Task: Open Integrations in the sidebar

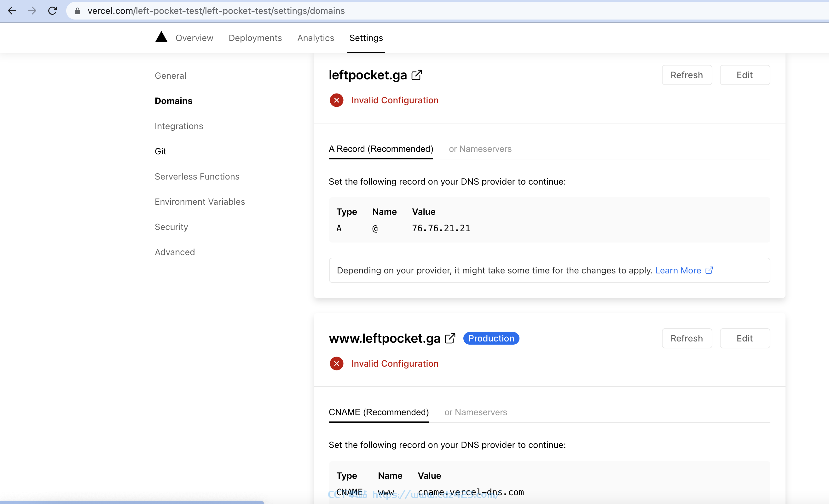Action: pyautogui.click(x=179, y=126)
